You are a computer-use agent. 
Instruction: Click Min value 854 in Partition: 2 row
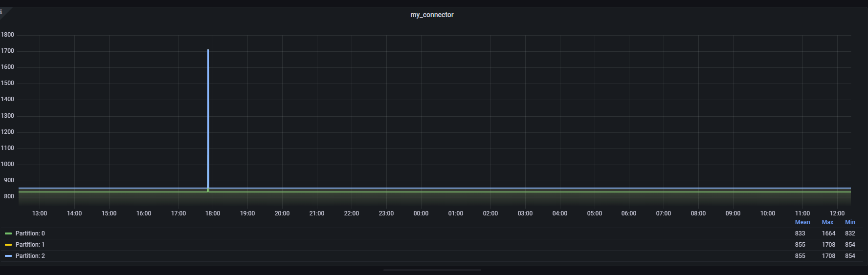click(x=850, y=256)
